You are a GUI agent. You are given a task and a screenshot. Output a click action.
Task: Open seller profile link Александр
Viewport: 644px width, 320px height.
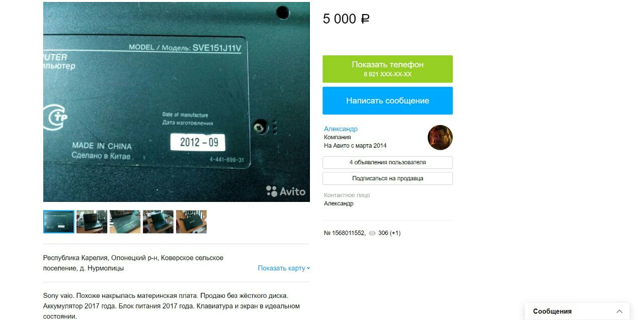click(341, 129)
